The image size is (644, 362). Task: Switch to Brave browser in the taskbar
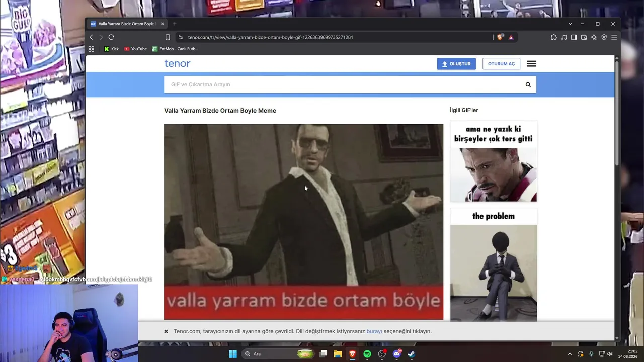tap(352, 354)
